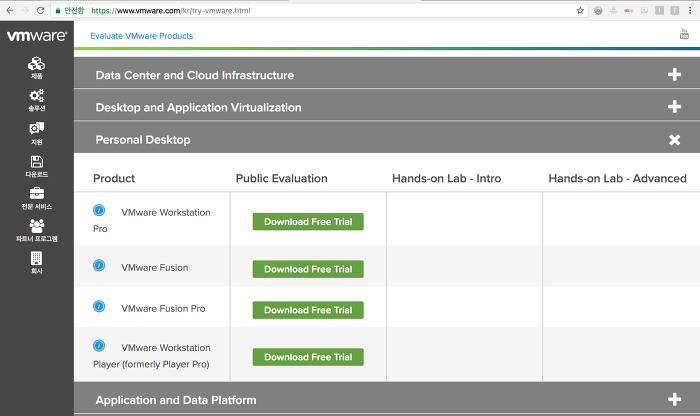Click the YouTube icon at top right
The image size is (700, 416).
pos(684,34)
